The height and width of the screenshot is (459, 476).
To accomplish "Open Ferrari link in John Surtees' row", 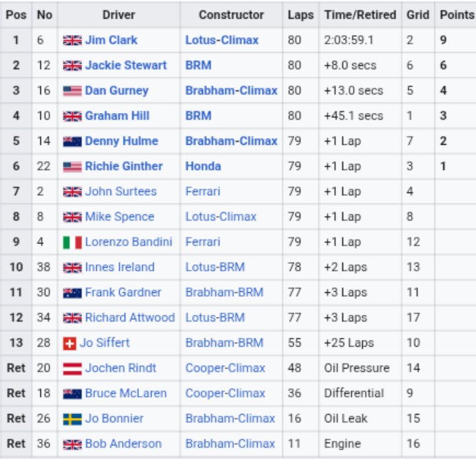I will 203,191.
